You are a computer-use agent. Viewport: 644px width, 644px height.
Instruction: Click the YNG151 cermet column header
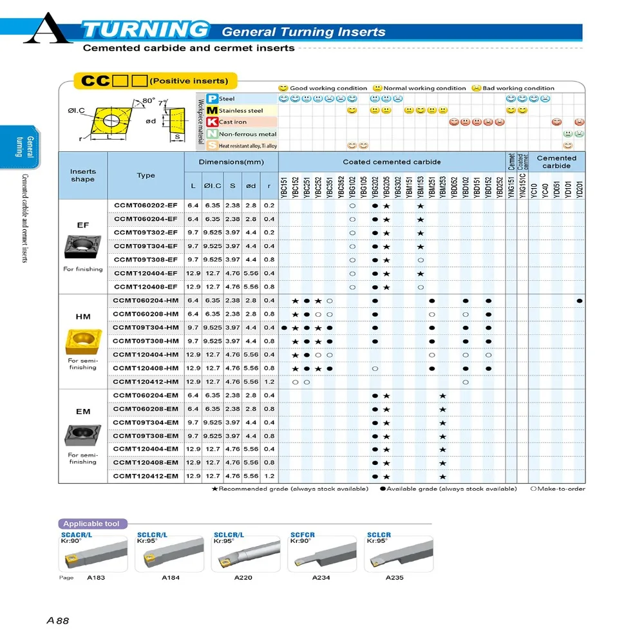(511, 187)
